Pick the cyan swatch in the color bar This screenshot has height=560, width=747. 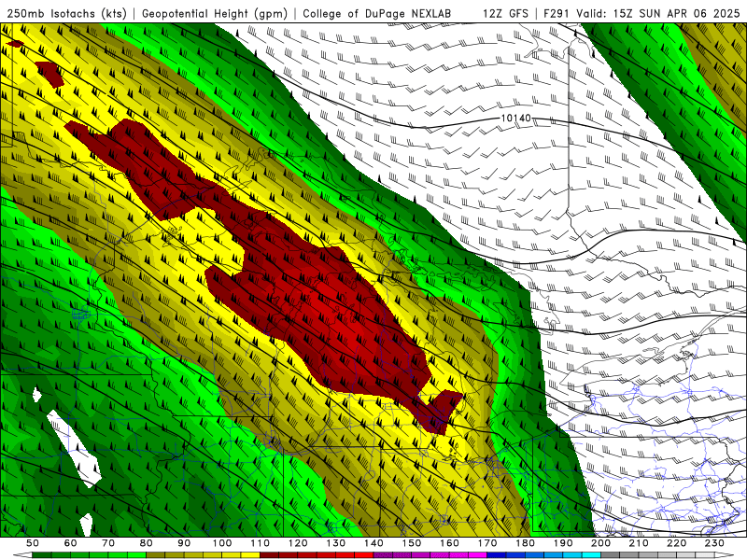click(x=592, y=555)
